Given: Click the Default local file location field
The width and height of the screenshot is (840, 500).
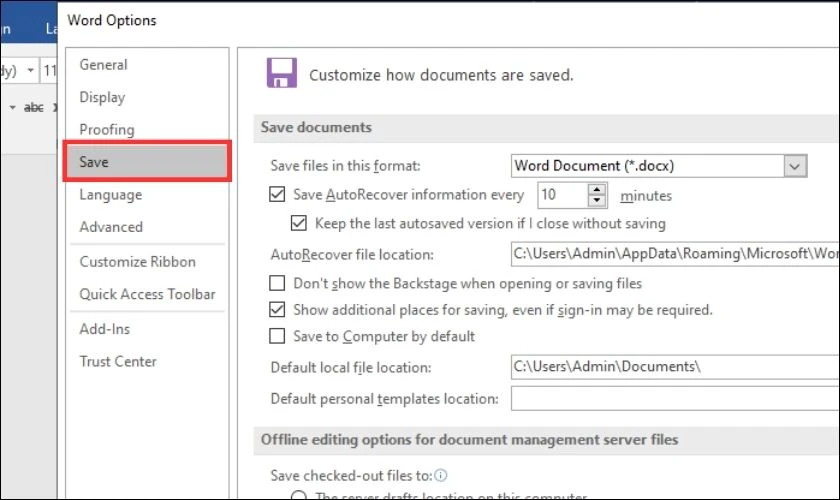Looking at the screenshot, I should [x=675, y=367].
